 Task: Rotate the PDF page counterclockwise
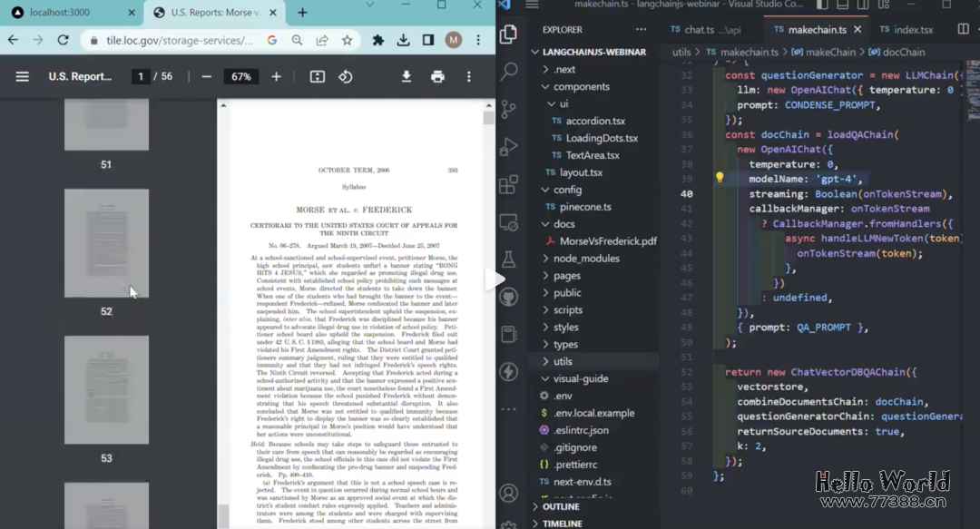click(x=346, y=77)
